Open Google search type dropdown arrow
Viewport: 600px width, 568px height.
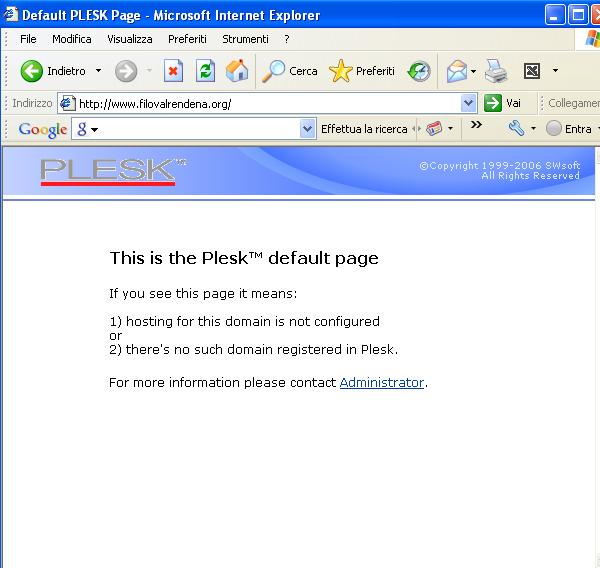pos(95,130)
